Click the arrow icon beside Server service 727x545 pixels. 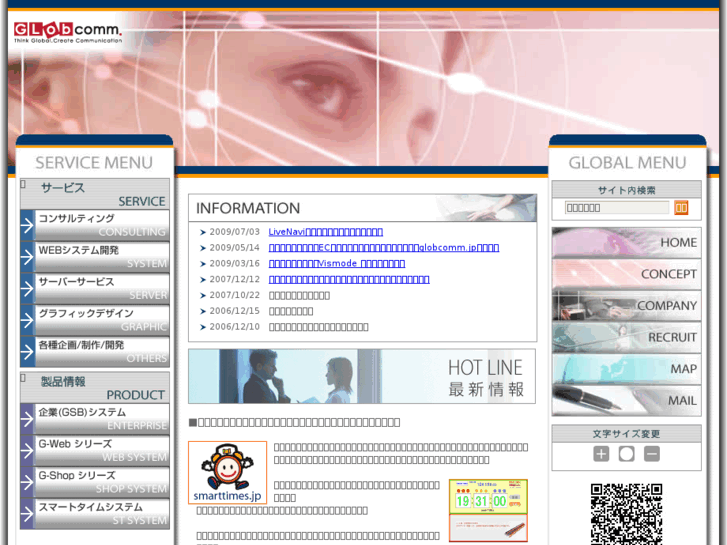(27, 288)
